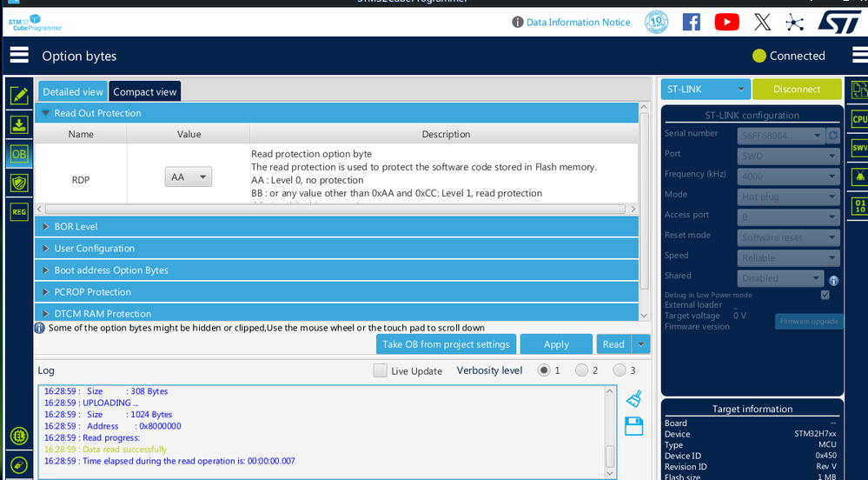Screen dimensions: 868x480
Task: Open the EL external loaders icon
Action: click(19, 436)
